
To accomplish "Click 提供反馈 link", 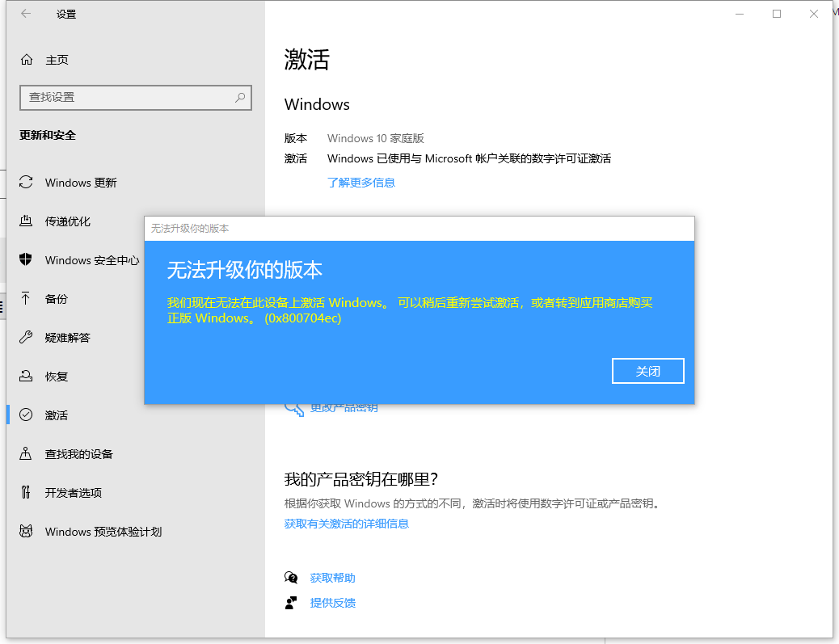I will [333, 603].
